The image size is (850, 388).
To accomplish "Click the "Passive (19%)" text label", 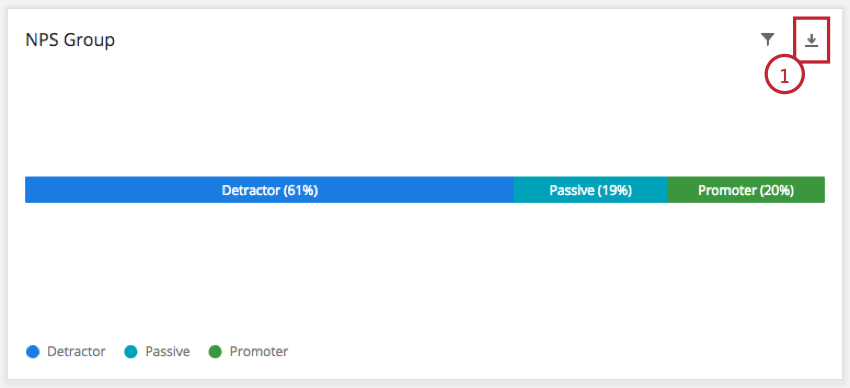I will click(591, 190).
